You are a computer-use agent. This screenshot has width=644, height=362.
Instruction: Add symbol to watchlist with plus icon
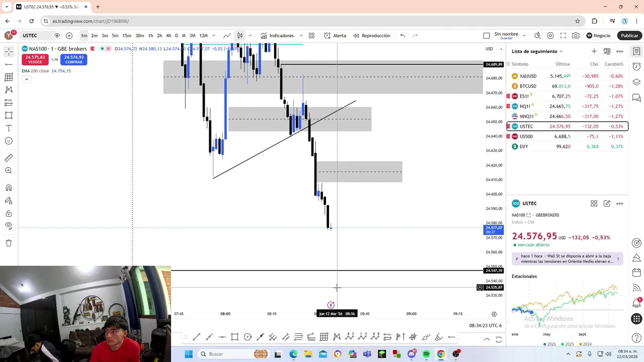pos(594,51)
